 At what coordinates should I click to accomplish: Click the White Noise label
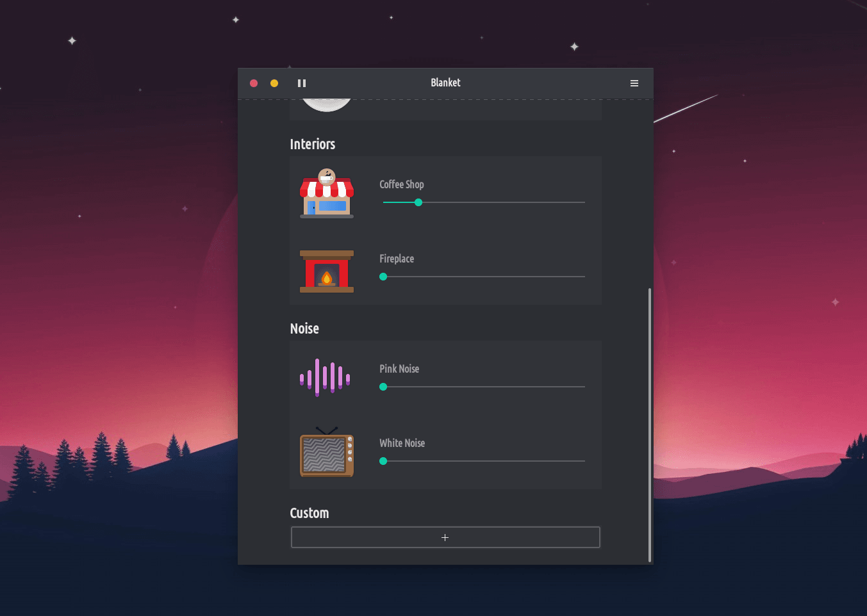402,443
